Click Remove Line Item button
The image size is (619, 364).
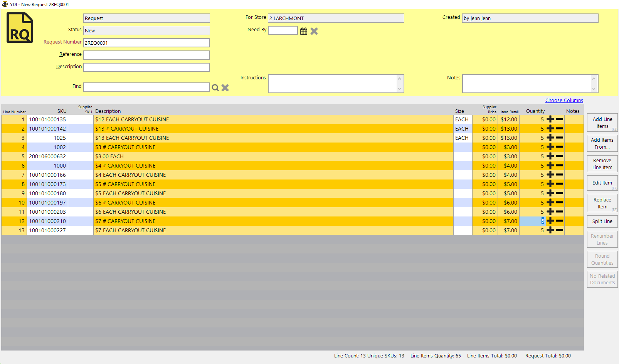602,164
